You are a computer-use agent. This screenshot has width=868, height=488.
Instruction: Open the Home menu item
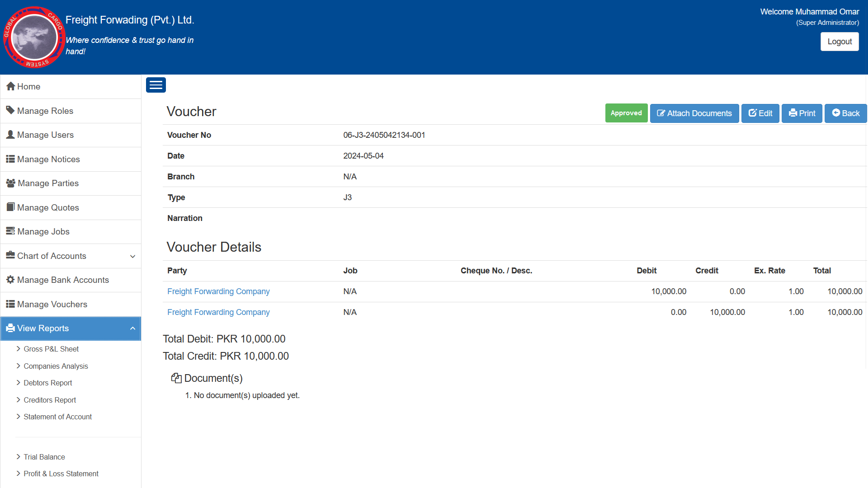[71, 87]
